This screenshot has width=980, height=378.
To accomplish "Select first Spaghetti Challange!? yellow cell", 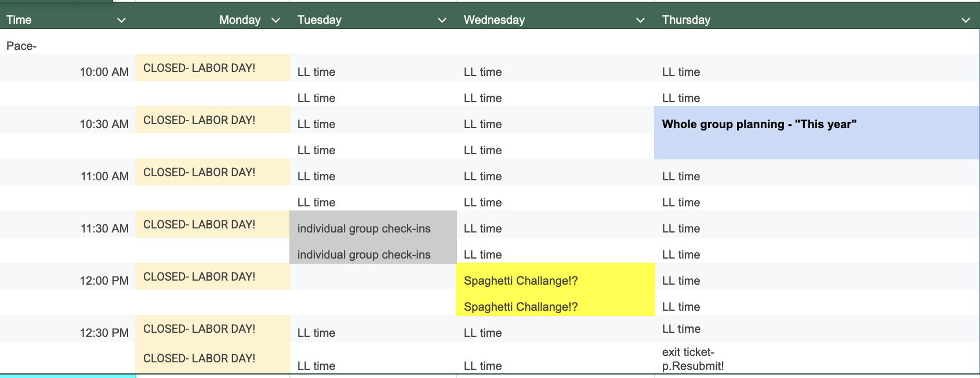I will [x=556, y=277].
